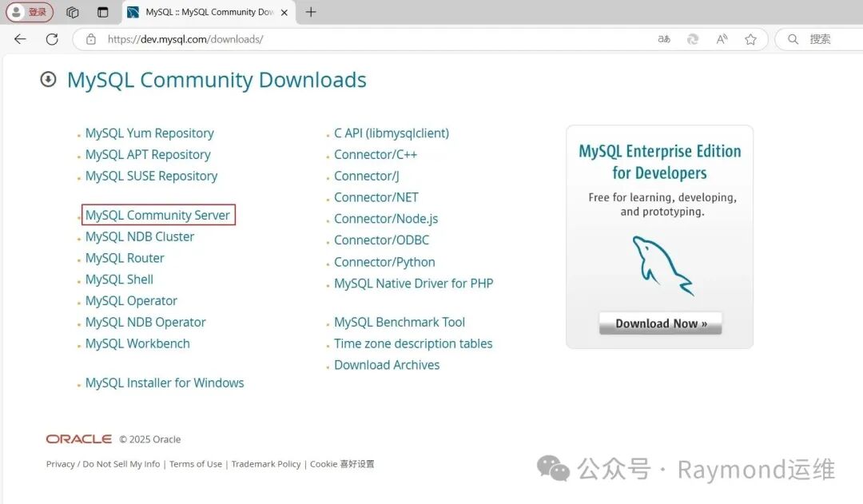Open C API (libmysqlclient) link
This screenshot has height=504, width=863.
tap(392, 133)
